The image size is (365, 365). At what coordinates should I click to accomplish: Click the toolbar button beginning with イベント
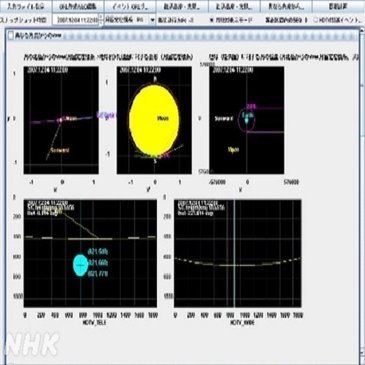pyautogui.click(x=130, y=6)
